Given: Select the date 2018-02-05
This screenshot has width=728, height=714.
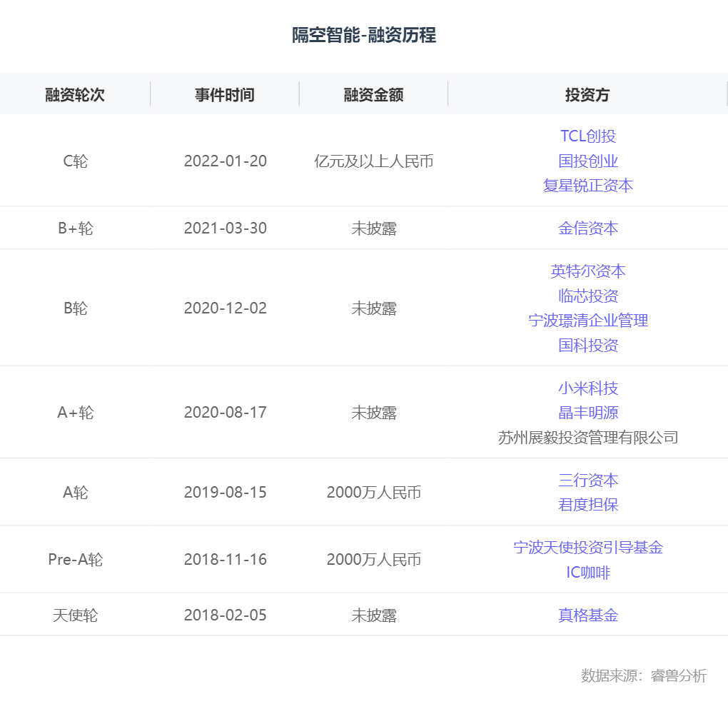Looking at the screenshot, I should 225,615.
